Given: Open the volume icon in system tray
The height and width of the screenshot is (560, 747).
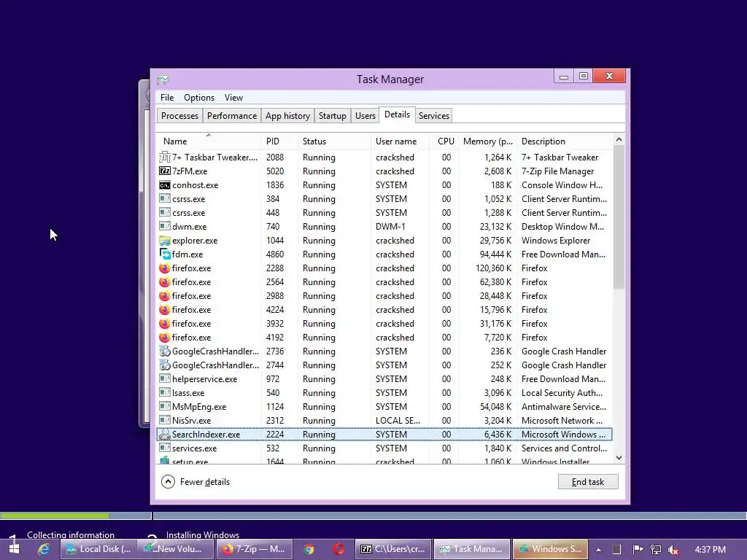Looking at the screenshot, I should [673, 550].
